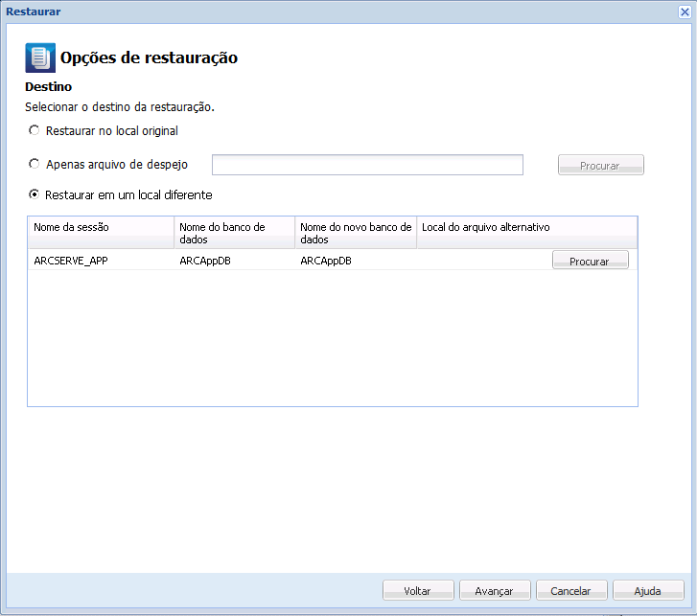This screenshot has width=697, height=616.
Task: Click 'Nome da sessão' column header
Action: [x=101, y=233]
